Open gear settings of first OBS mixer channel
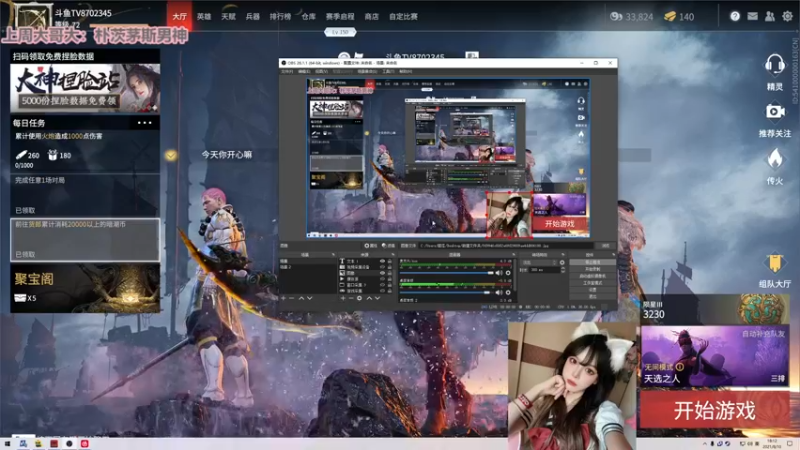The height and width of the screenshot is (450, 800). (508, 273)
